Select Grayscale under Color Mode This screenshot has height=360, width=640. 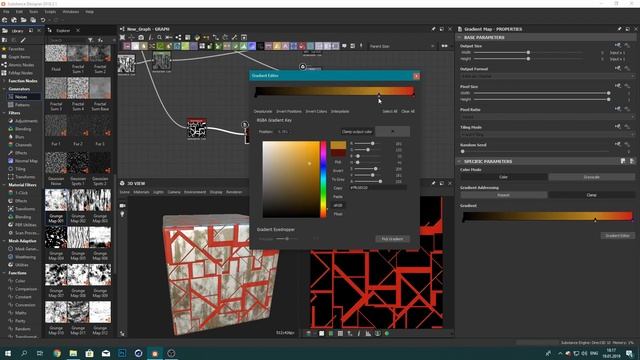click(591, 177)
